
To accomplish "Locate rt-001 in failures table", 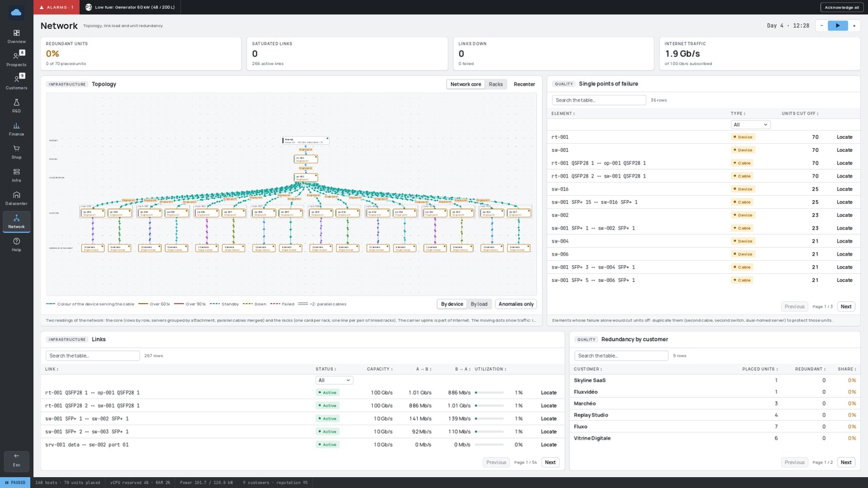I will click(x=844, y=137).
